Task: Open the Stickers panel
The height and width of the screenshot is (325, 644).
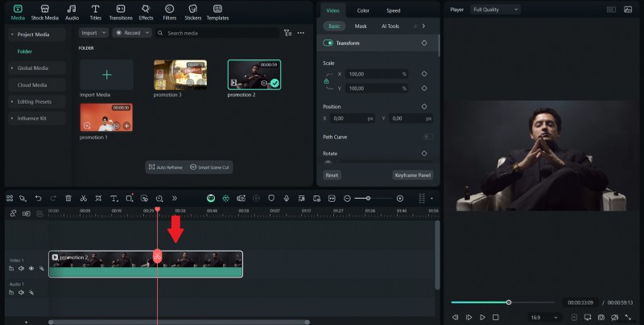Action: pos(192,11)
